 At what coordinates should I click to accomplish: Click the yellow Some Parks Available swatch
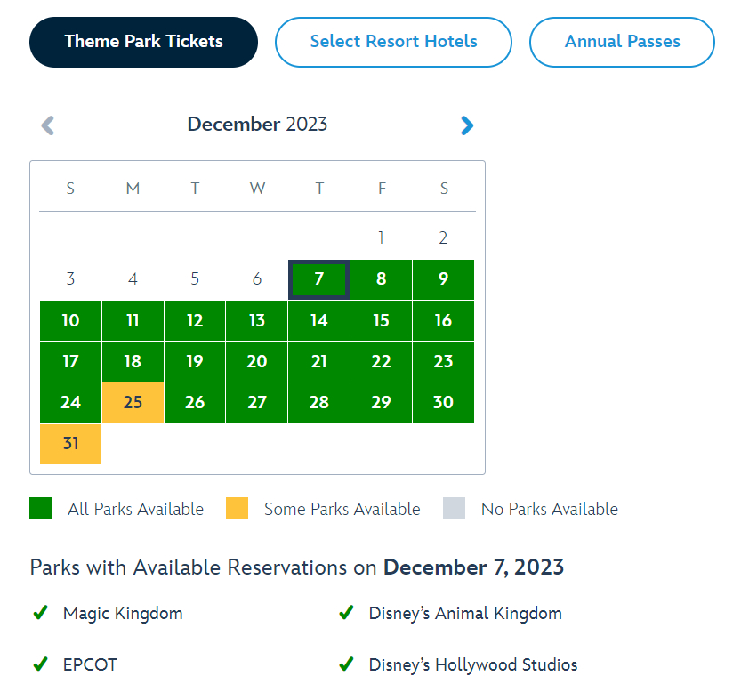click(x=237, y=509)
